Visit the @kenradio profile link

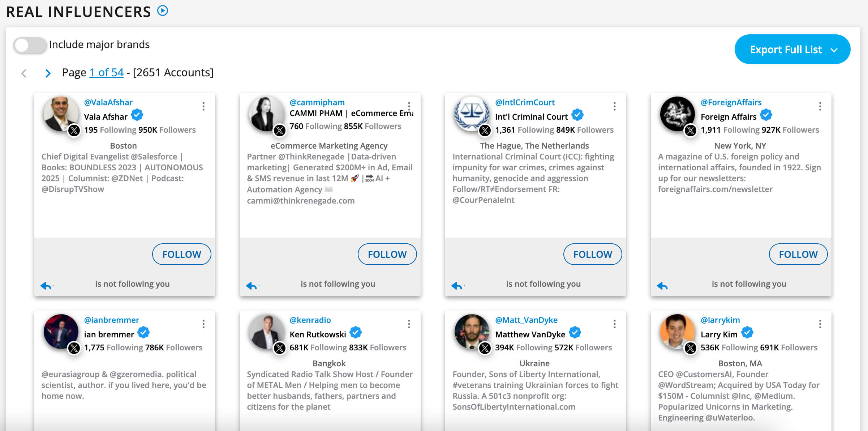click(x=310, y=320)
